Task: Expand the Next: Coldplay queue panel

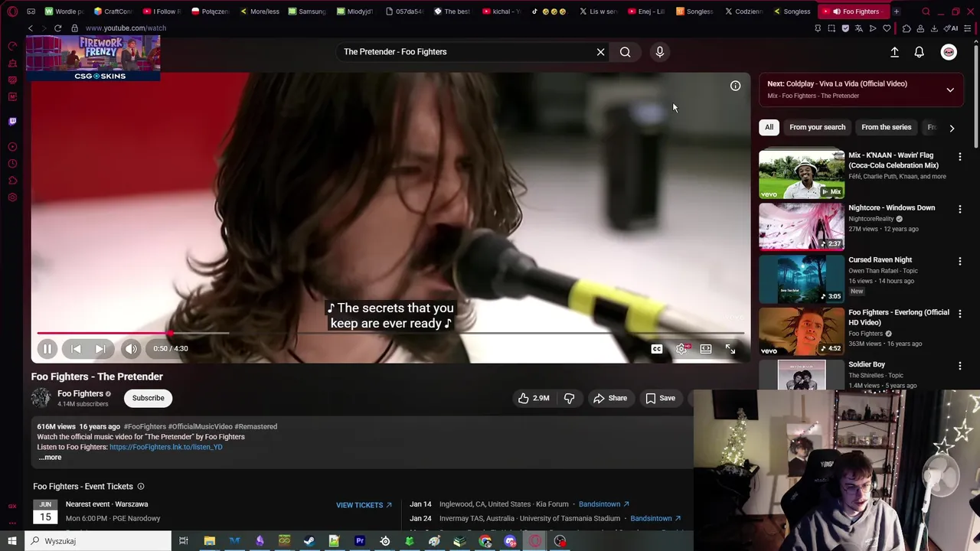Action: pyautogui.click(x=950, y=90)
